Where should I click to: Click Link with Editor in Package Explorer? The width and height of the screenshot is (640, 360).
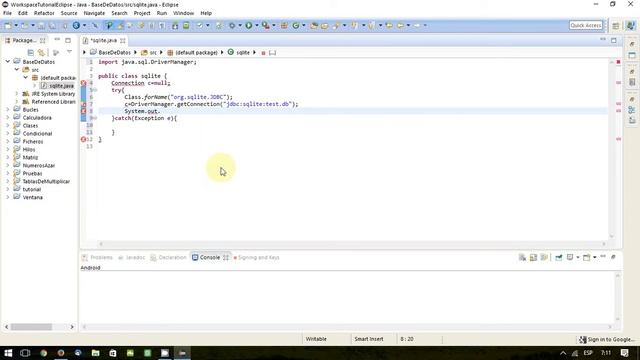tap(41, 52)
